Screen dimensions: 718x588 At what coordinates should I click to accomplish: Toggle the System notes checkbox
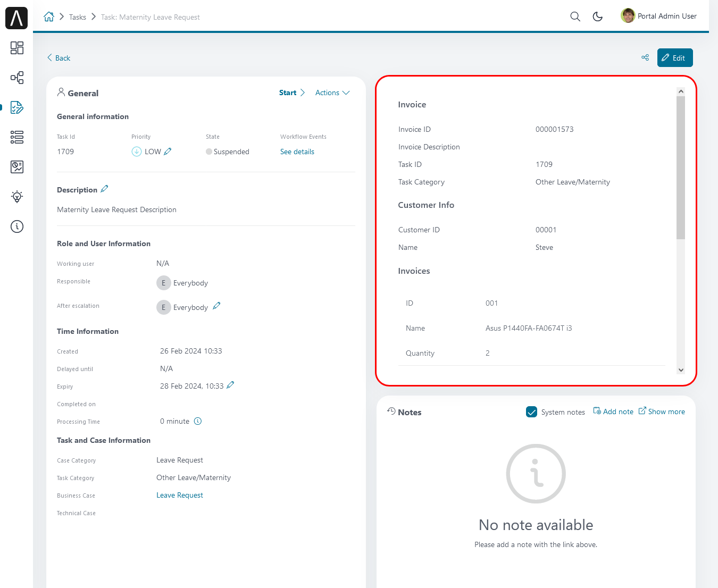tap(531, 412)
